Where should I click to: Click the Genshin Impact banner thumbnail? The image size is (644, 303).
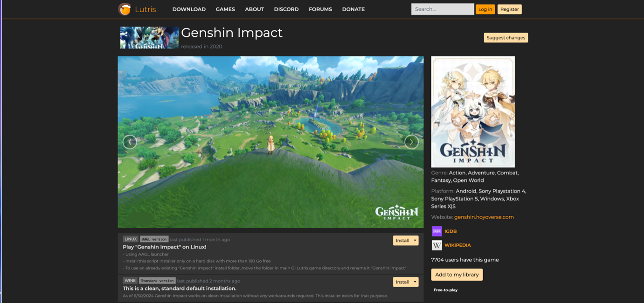click(149, 38)
